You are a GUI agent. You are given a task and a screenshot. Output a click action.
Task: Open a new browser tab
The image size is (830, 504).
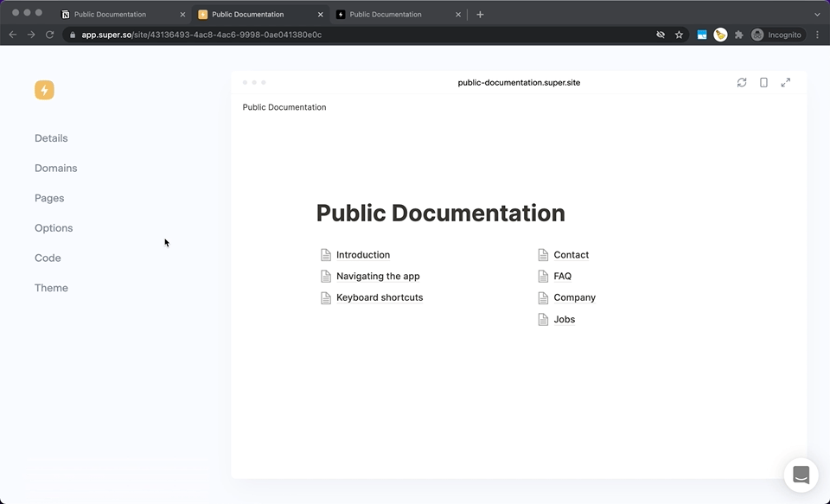coord(481,14)
